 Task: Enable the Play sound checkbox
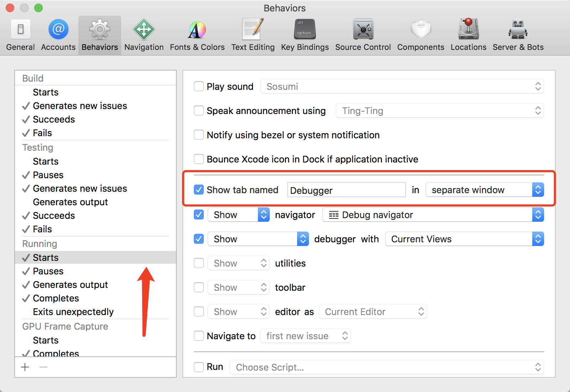199,87
